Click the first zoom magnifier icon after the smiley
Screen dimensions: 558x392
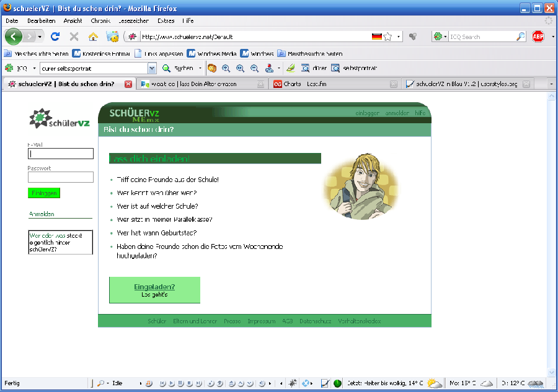tap(226, 68)
